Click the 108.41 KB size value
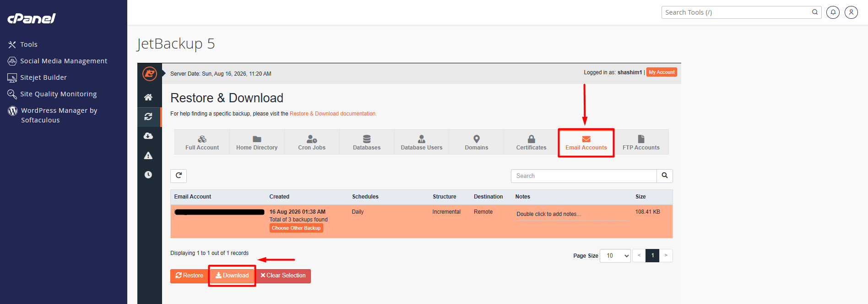Screen dimensions: 868x304 (x=648, y=212)
